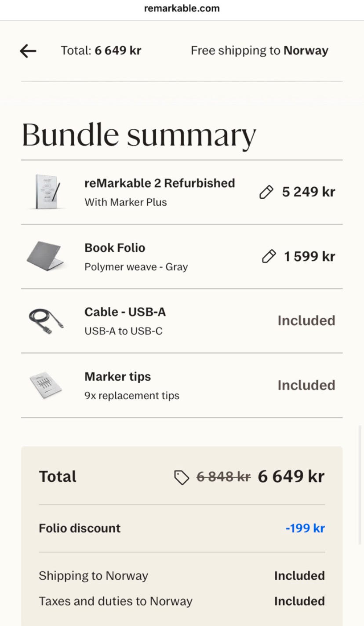This screenshot has width=364, height=626.
Task: Click the back arrow icon
Action: pyautogui.click(x=28, y=51)
